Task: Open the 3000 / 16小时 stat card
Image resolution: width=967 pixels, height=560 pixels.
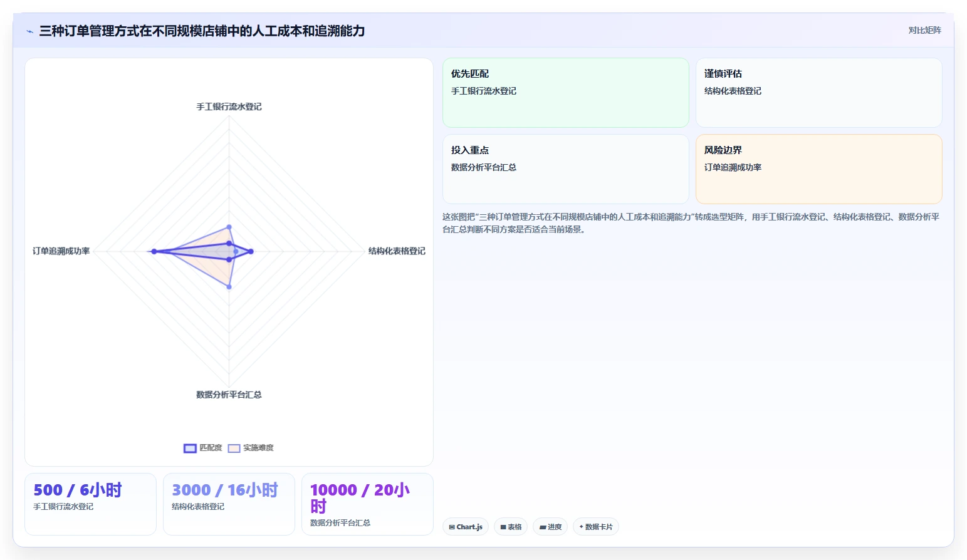Action: tap(229, 504)
